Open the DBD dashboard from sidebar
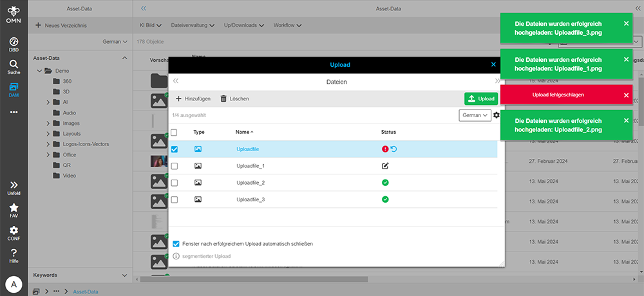 (x=14, y=44)
